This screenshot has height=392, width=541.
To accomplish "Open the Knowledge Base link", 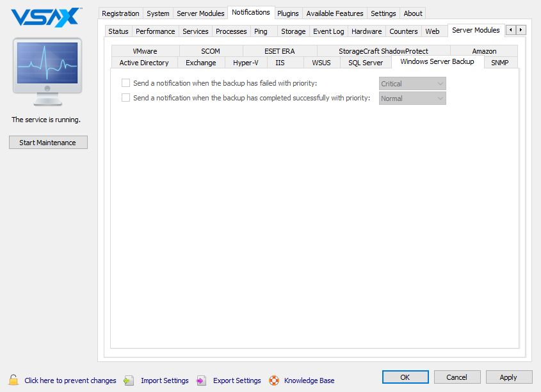I will (309, 380).
